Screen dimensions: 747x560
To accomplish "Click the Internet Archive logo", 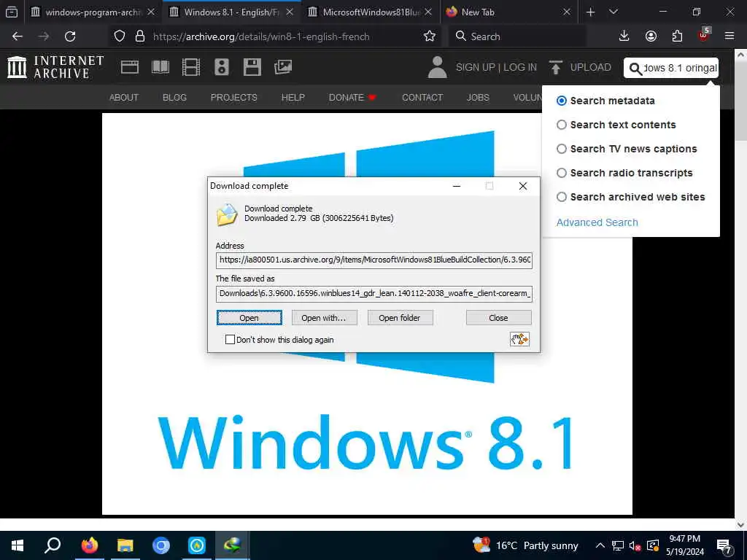I will tap(55, 67).
